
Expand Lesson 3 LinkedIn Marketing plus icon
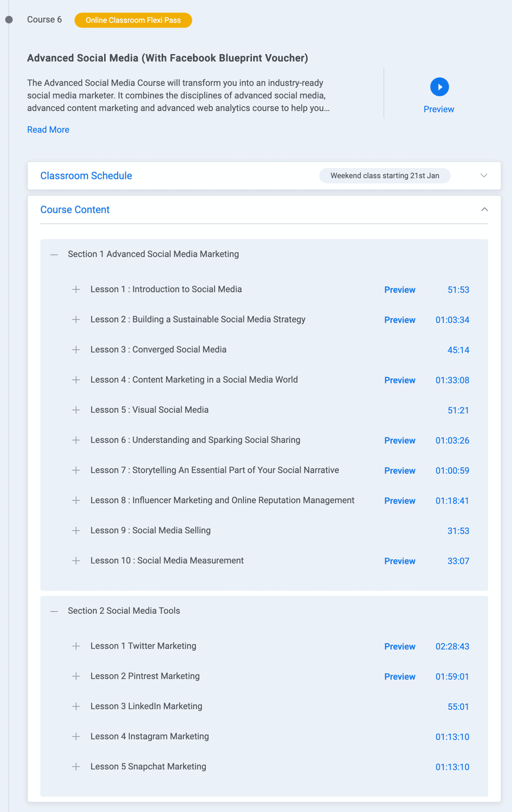click(76, 707)
